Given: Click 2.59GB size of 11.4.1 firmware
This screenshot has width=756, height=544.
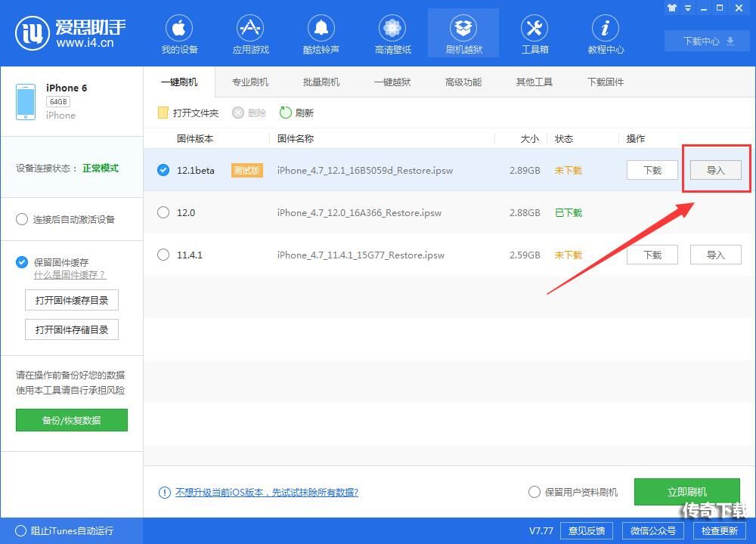Looking at the screenshot, I should pyautogui.click(x=525, y=255).
